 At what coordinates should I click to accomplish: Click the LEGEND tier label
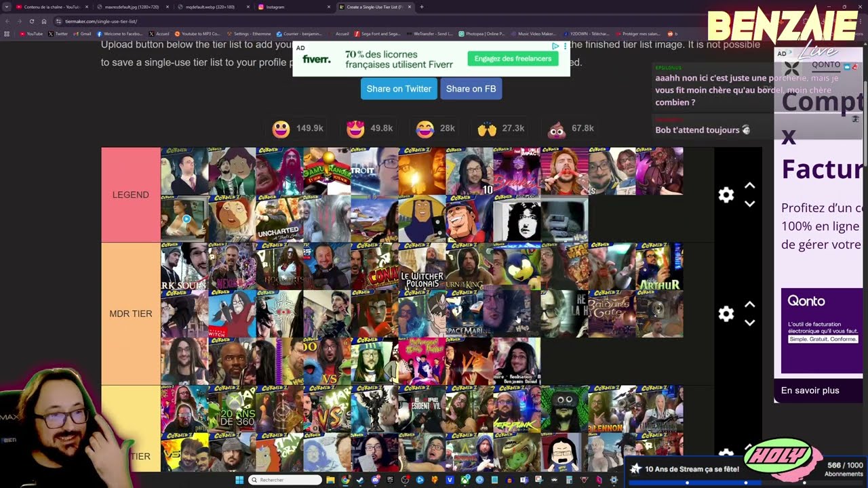131,195
